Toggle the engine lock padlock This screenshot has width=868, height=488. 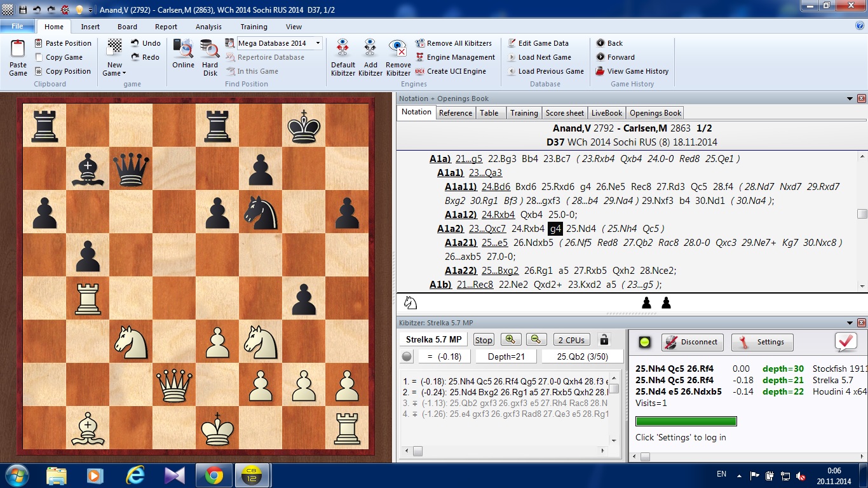[x=604, y=340]
